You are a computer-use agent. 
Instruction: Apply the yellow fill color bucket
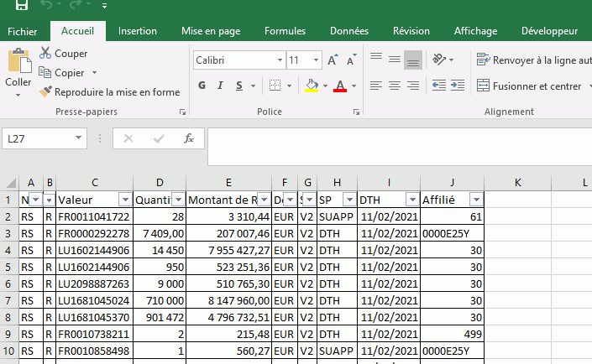312,86
